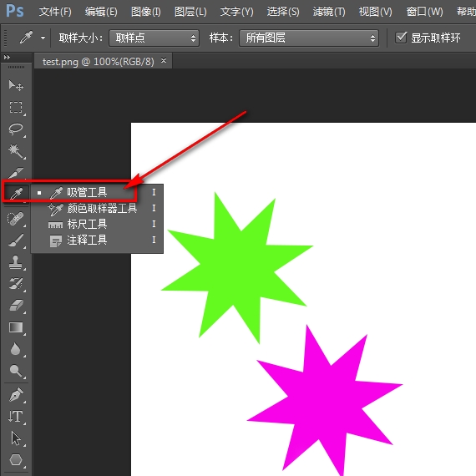
Task: Select the Blur tool
Action: tap(16, 349)
